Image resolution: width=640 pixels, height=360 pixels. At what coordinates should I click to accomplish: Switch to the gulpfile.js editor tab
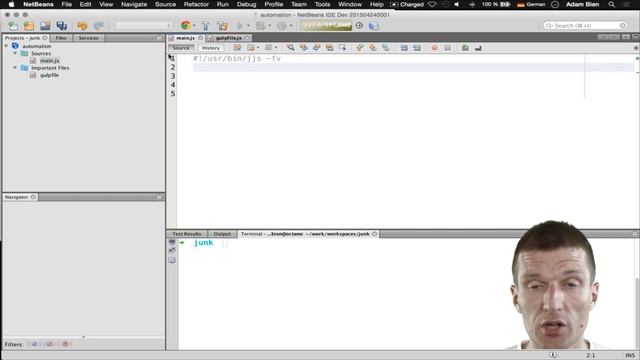229,38
